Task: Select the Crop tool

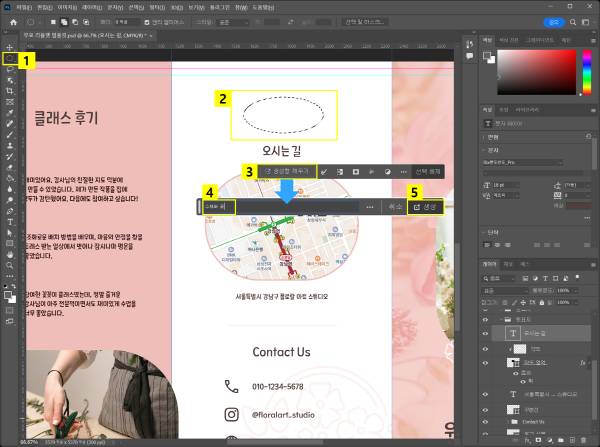Action: [x=10, y=92]
